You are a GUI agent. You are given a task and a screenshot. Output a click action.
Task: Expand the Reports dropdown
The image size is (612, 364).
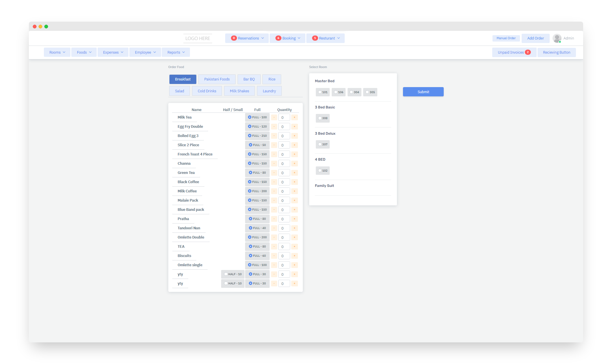click(176, 52)
